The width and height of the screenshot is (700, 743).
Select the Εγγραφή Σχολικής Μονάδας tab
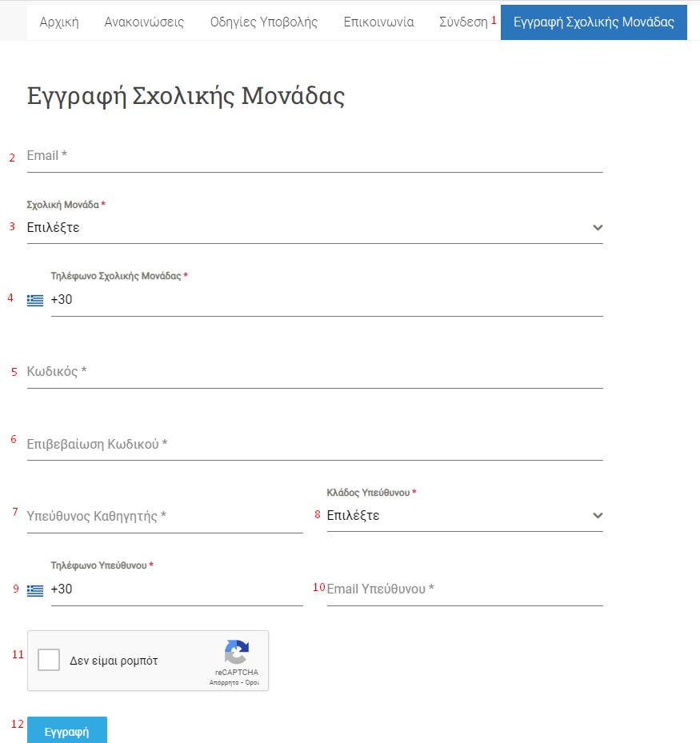click(594, 22)
